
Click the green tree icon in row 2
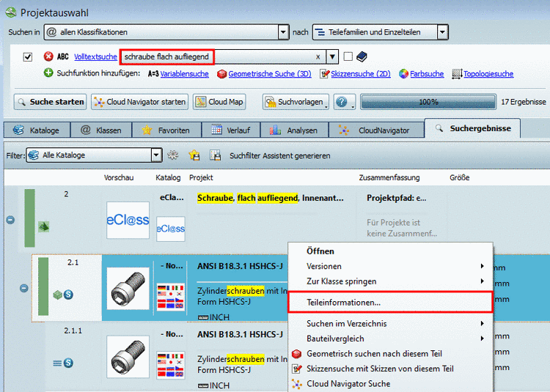43,226
